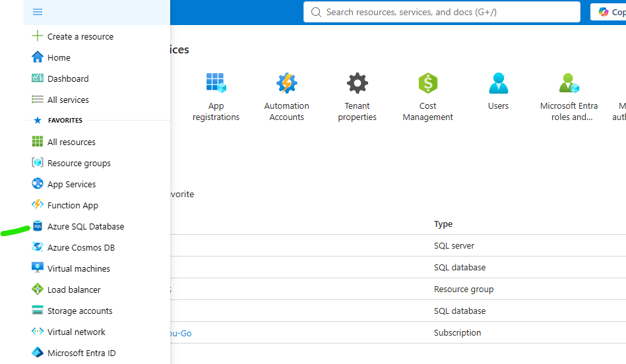Click the Automation Accounts label
This screenshot has height=364, width=626.
(287, 111)
